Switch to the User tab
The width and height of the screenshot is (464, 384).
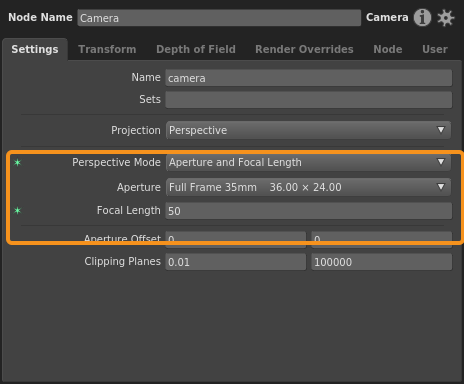click(435, 49)
